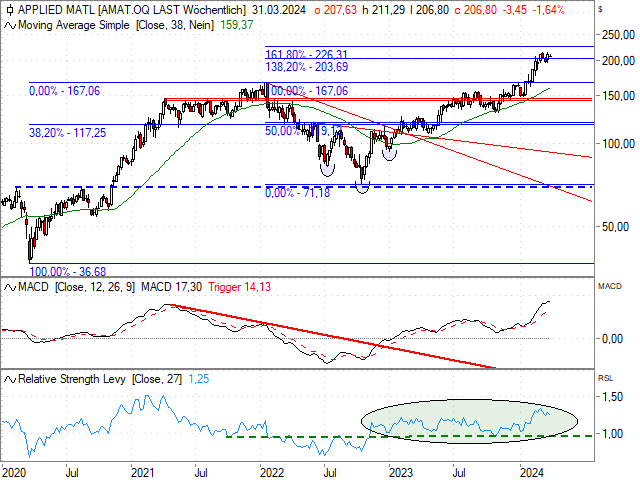
Task: Click the 2022 year label on time axis
Action: pos(272,473)
